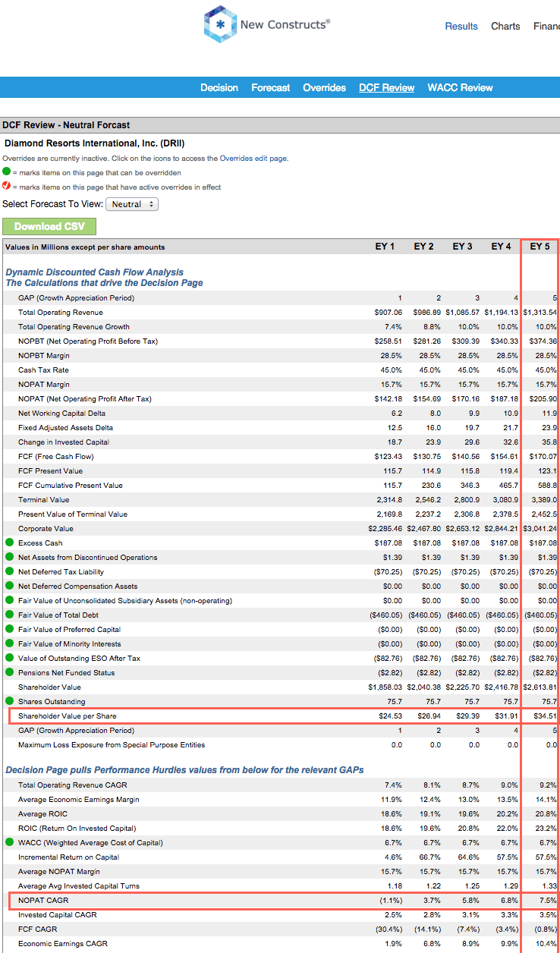Click the Dynamic Discounted Cash Flow Analysis heading
The image size is (560, 953).
[x=95, y=272]
